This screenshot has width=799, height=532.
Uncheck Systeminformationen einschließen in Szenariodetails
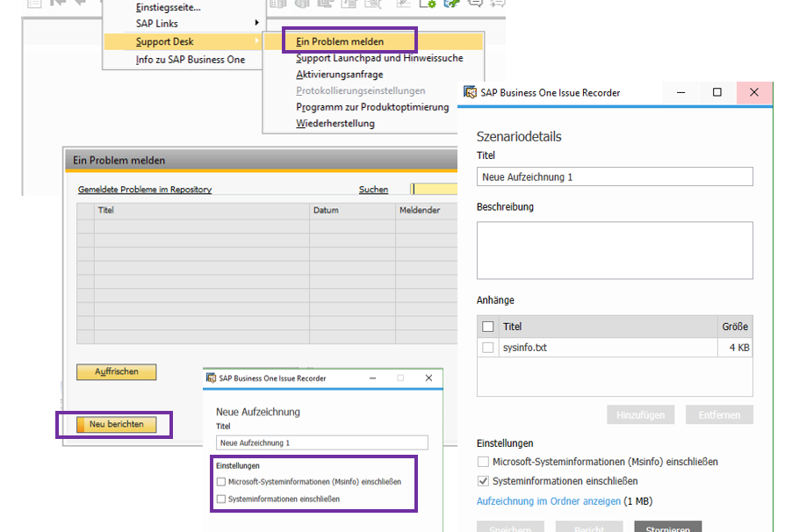[483, 481]
